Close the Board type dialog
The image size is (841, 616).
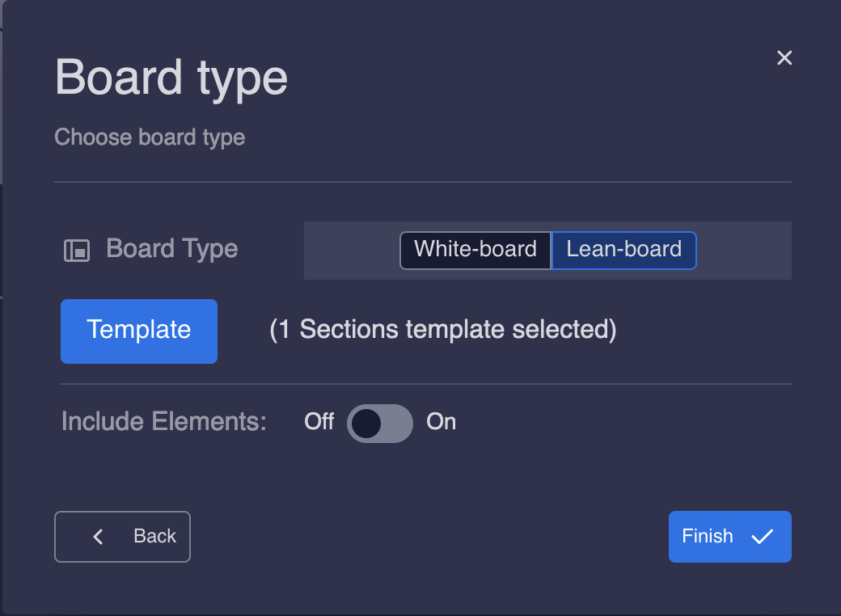pyautogui.click(x=784, y=58)
